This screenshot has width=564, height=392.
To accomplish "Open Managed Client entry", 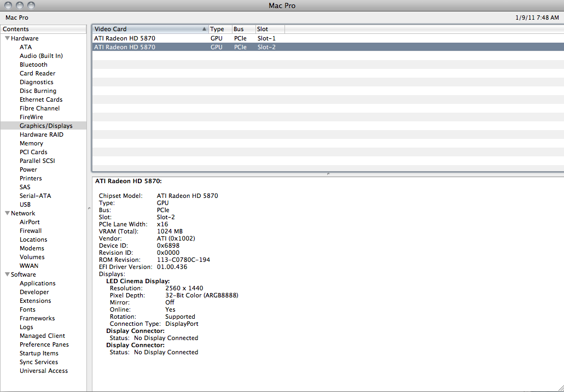I will pyautogui.click(x=42, y=336).
